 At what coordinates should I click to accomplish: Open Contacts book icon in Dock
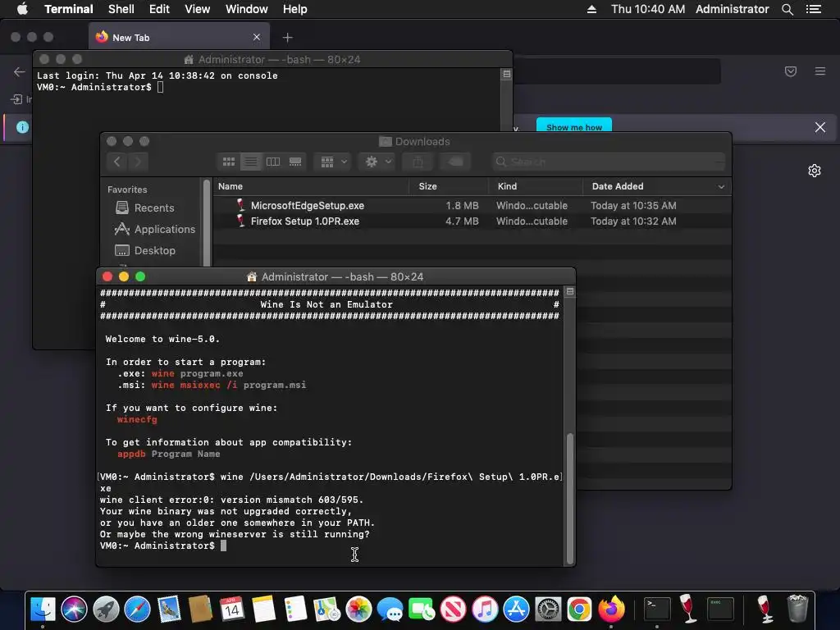tap(200, 609)
